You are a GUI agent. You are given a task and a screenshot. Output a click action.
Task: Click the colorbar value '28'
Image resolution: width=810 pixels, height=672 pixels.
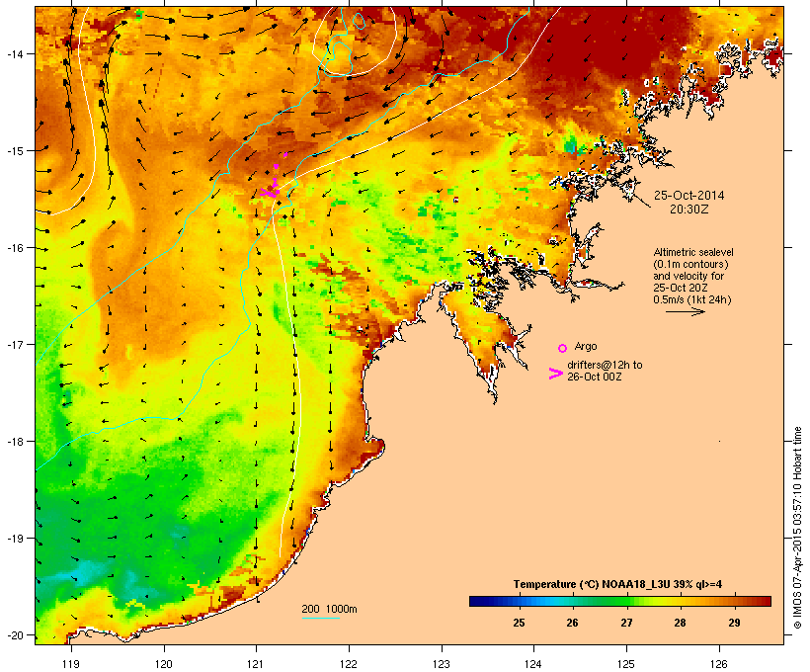[x=680, y=623]
